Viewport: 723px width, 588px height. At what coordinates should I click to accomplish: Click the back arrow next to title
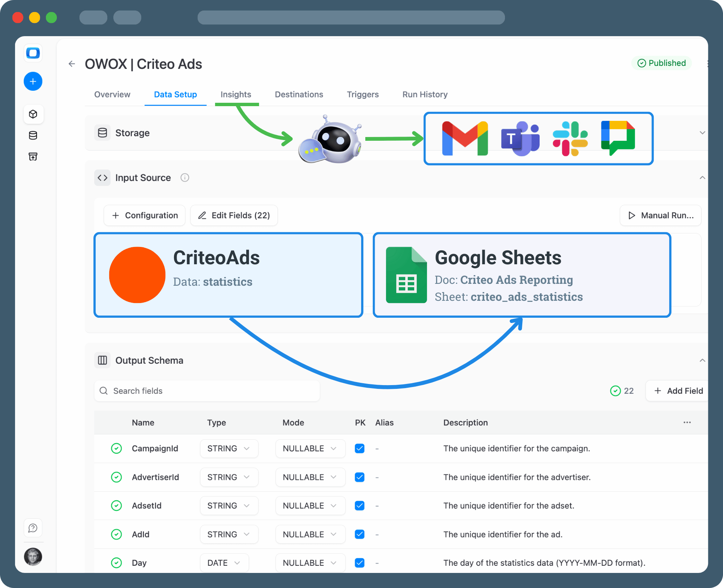coord(72,64)
